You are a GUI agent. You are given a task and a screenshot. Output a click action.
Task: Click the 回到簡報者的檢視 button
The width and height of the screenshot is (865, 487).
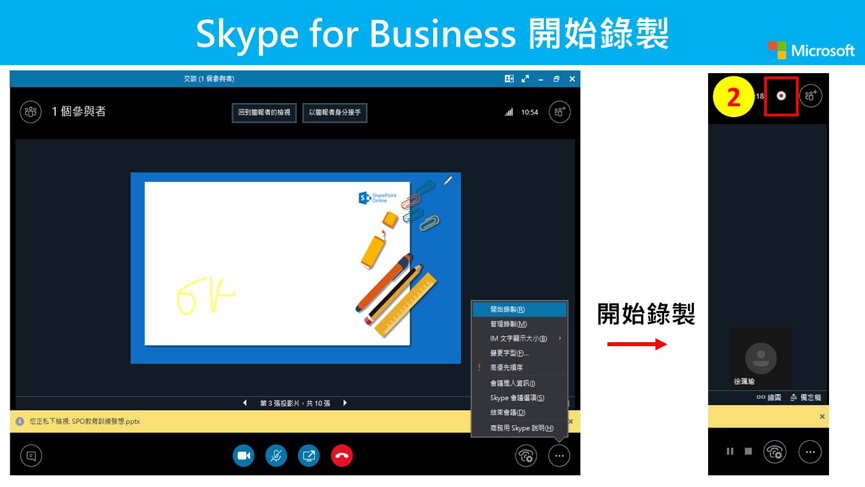(x=264, y=113)
